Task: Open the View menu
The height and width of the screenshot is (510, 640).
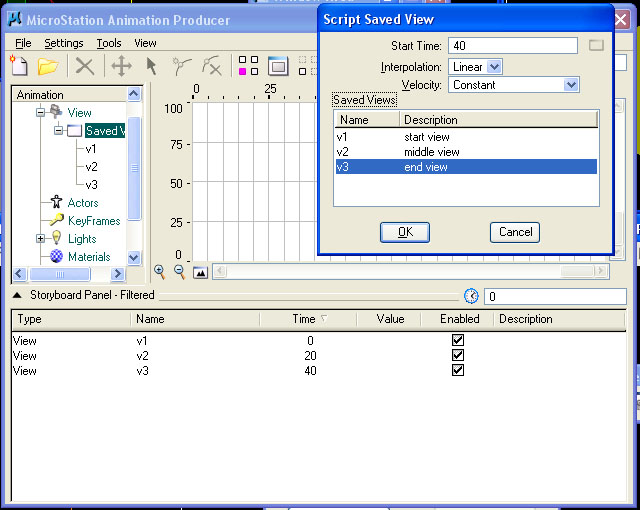Action: click(145, 43)
